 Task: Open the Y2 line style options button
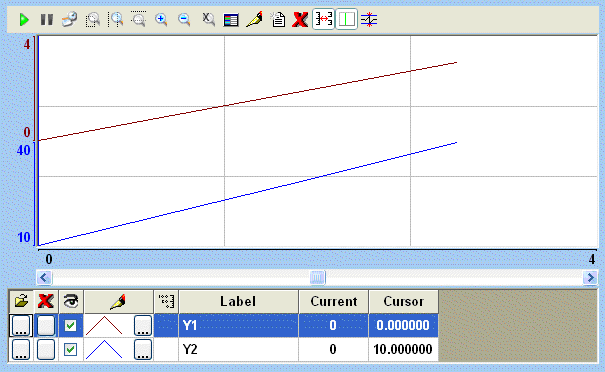(143, 350)
